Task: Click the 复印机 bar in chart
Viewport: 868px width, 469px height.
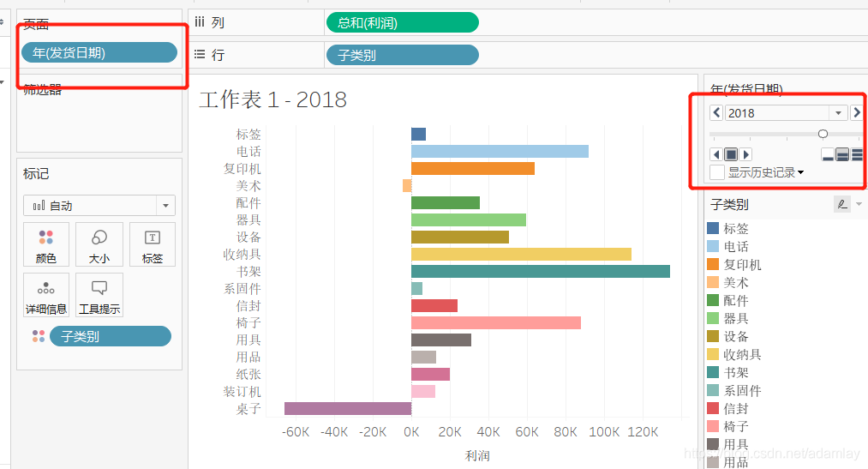Action: pyautogui.click(x=473, y=168)
